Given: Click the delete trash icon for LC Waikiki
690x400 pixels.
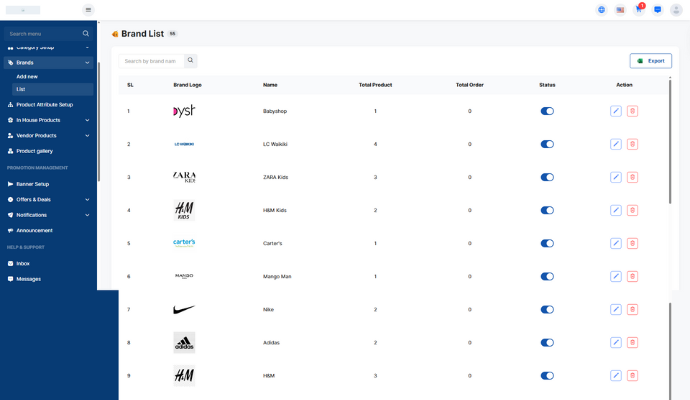Looking at the screenshot, I should [x=632, y=144].
